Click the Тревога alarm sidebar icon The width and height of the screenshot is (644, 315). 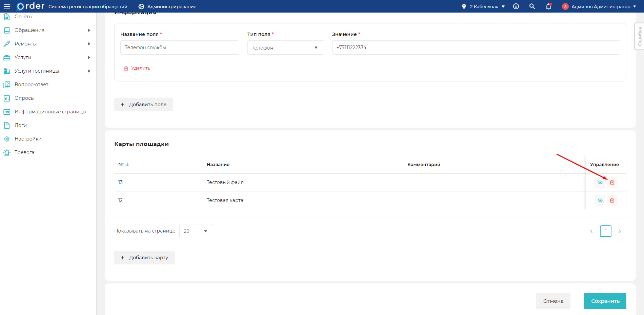coord(7,152)
